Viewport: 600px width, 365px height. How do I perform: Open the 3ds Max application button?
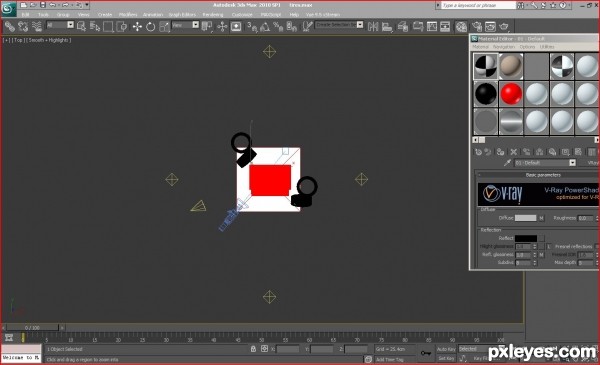pos(8,9)
